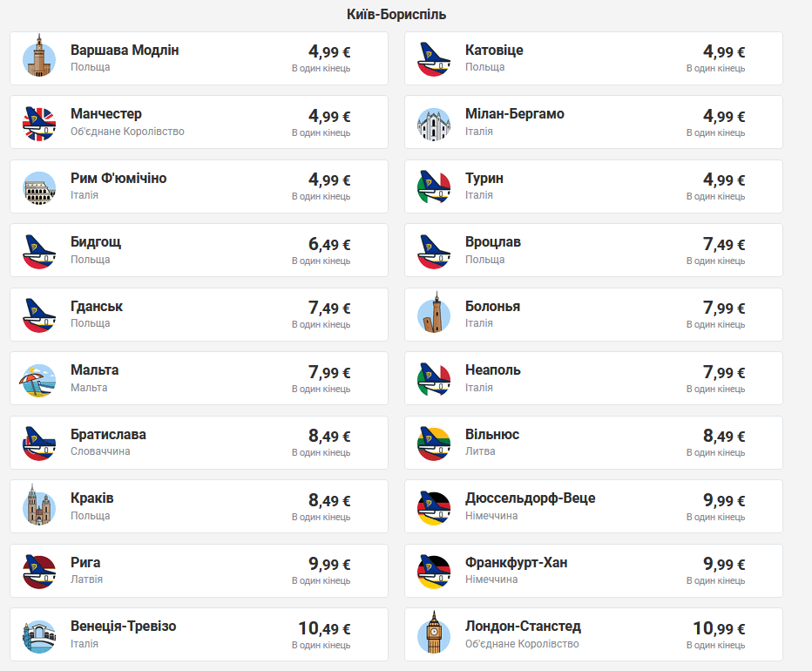812x671 pixels.
Task: Click the Bologna tower icon
Action: (x=434, y=315)
